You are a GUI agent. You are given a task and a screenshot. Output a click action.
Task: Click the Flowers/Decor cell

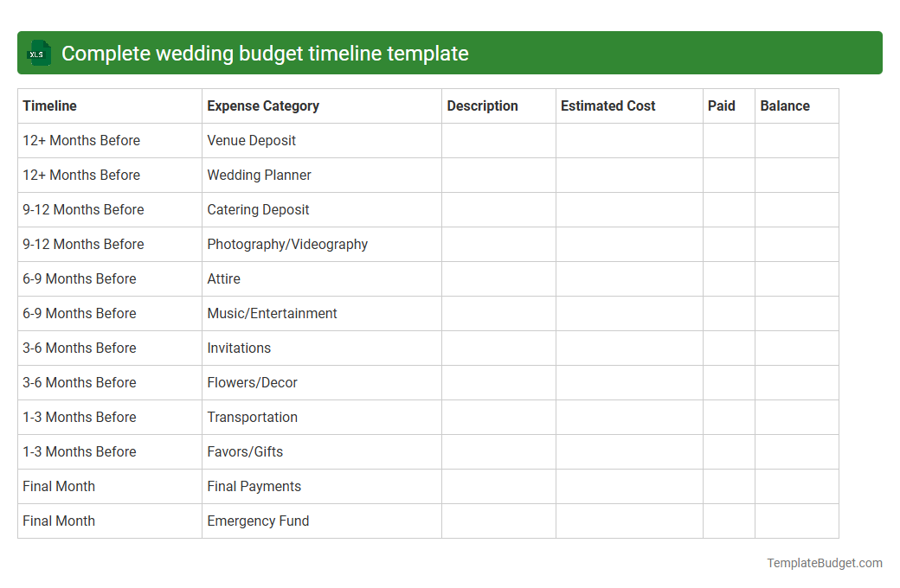(252, 382)
